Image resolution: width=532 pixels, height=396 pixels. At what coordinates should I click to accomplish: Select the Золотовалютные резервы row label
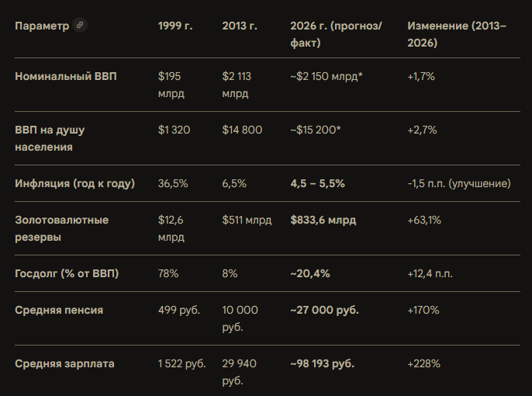pos(62,228)
